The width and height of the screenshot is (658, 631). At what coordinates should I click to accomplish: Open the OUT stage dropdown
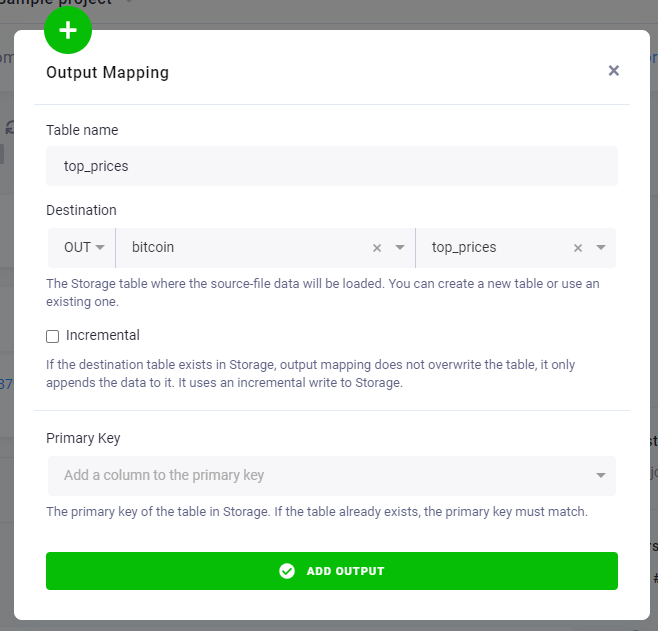[x=82, y=248]
